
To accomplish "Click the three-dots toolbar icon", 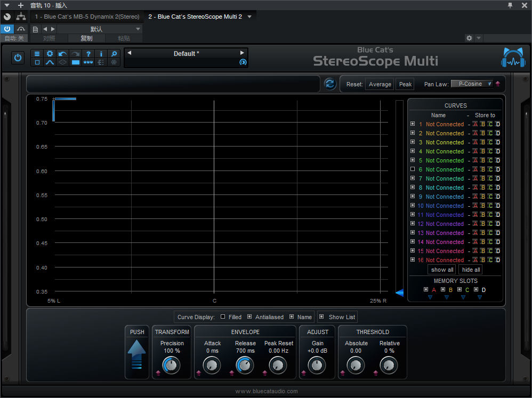I will tap(88, 62).
